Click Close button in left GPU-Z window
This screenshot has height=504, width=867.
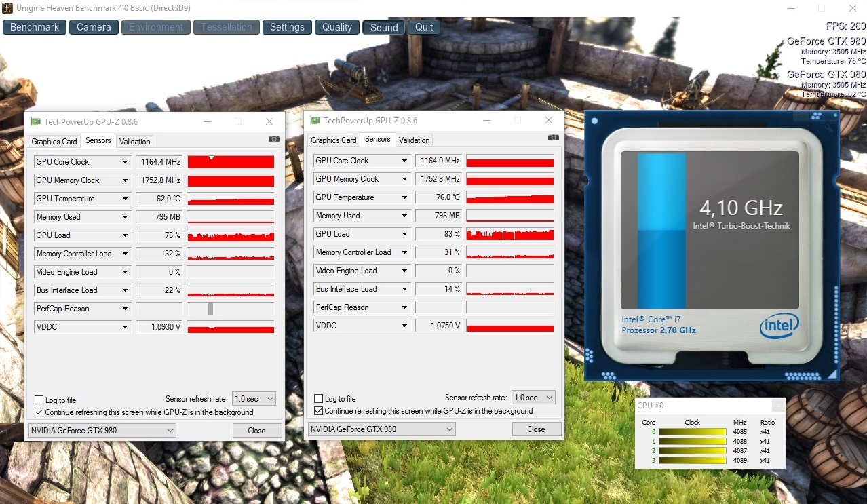point(257,431)
